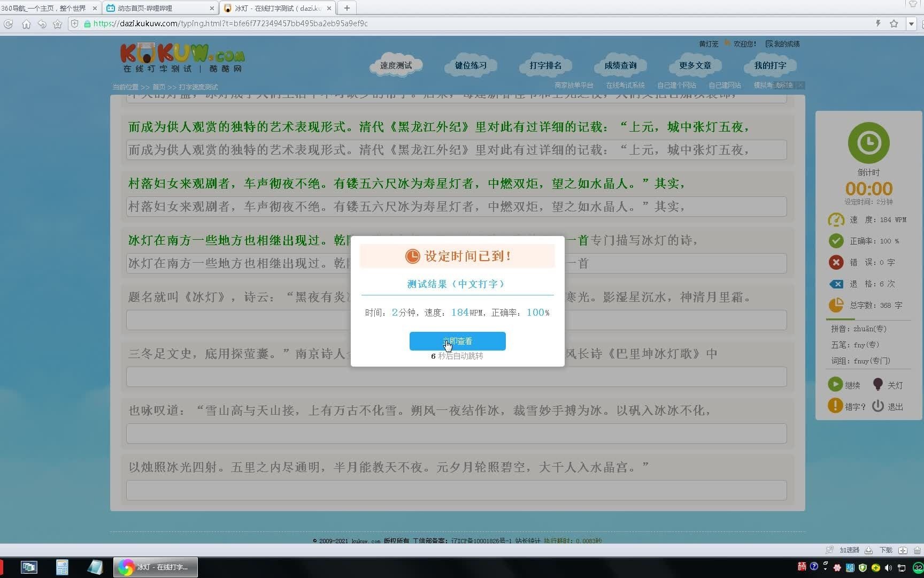
Task: Switch to the 360导航 browser tab
Action: pyautogui.click(x=48, y=8)
